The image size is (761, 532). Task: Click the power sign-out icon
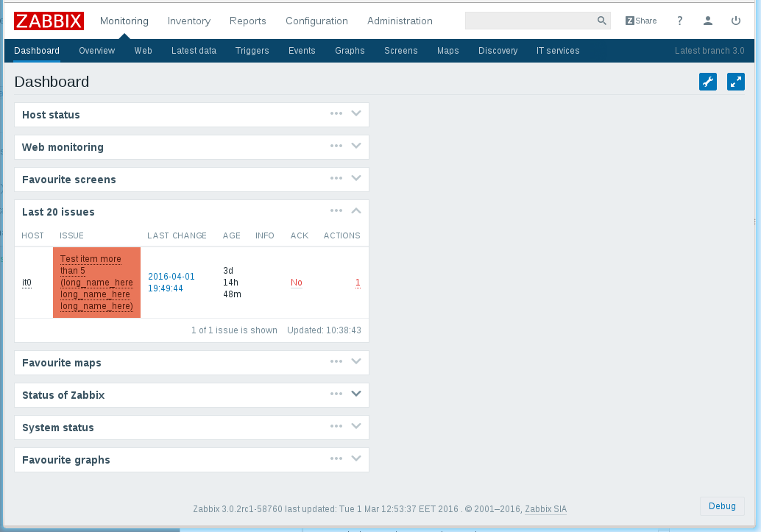pos(736,21)
